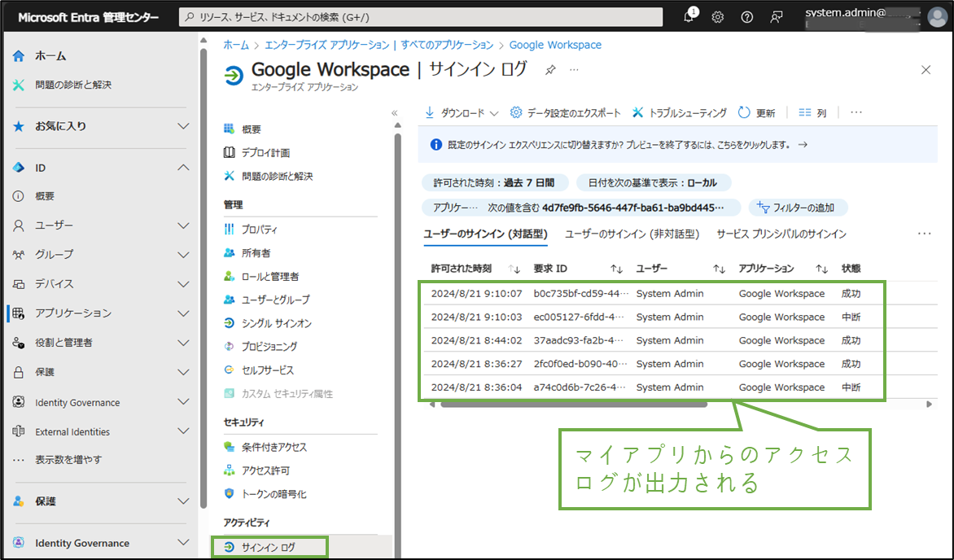Open the settings gear in header

click(718, 17)
